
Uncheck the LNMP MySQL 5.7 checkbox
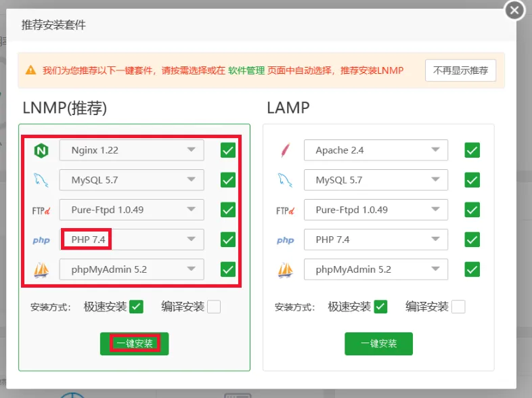(228, 180)
